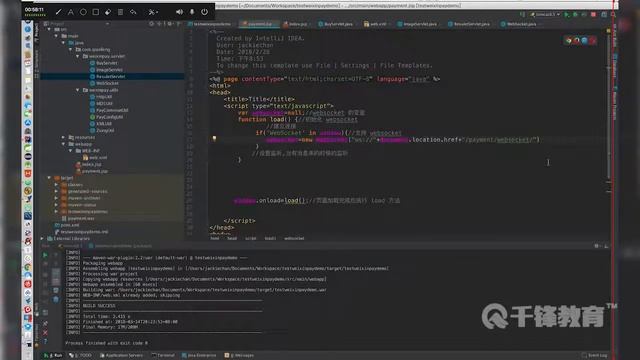Click the red Stop button in main toolbar
The height and width of the screenshot is (360, 640).
coord(593,15)
